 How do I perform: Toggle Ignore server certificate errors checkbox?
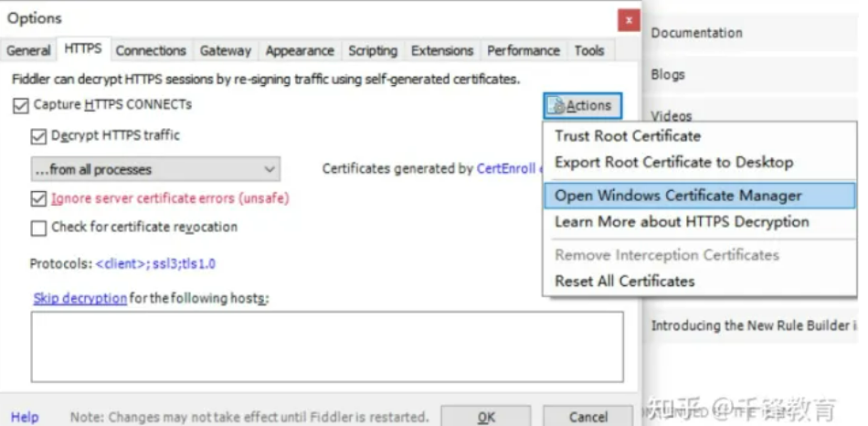[x=38, y=199]
